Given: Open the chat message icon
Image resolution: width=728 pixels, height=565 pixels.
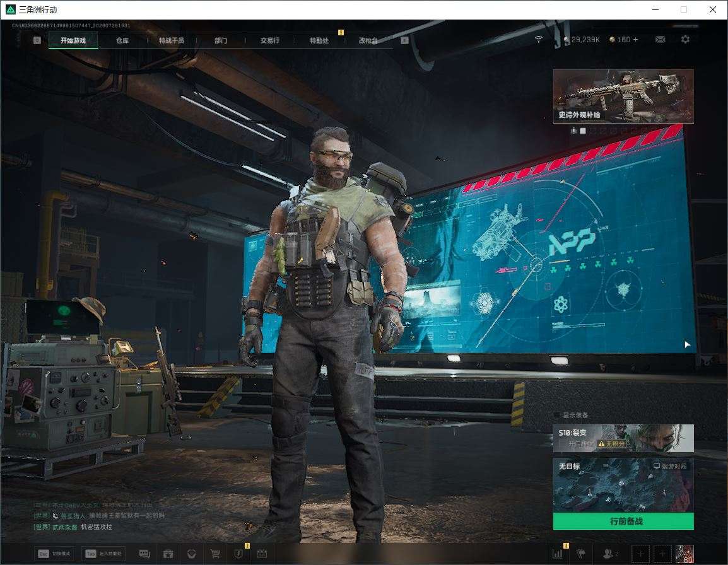Looking at the screenshot, I should 144,554.
